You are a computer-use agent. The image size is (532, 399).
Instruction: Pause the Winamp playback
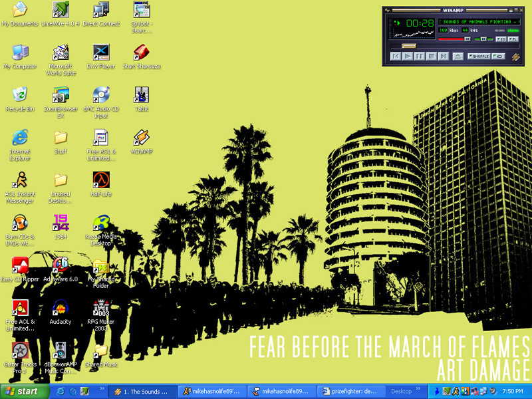pos(420,57)
